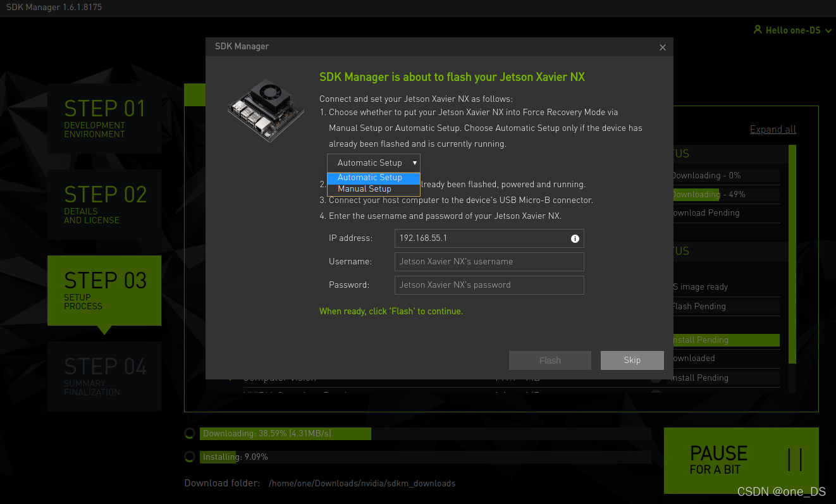Click the Expand all link
Image resolution: width=836 pixels, height=504 pixels.
[773, 130]
